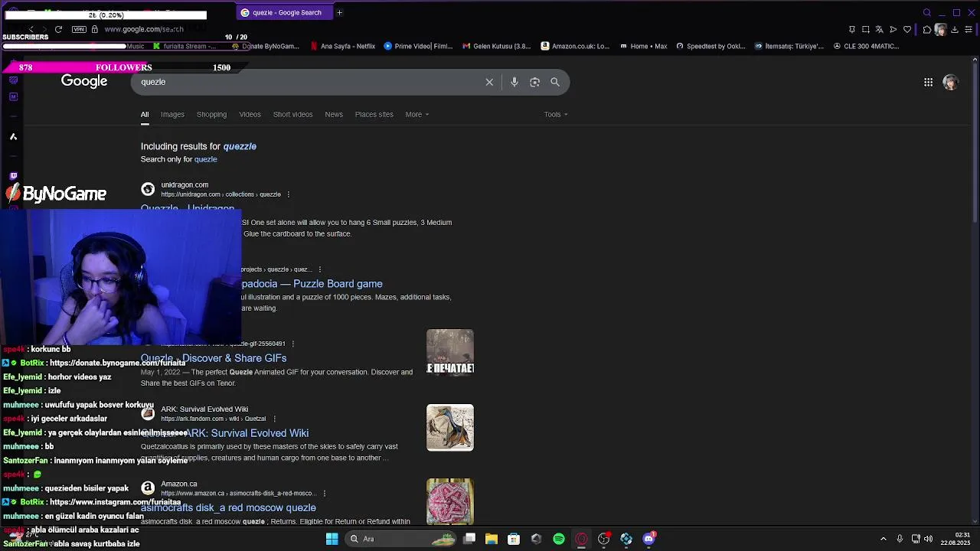The height and width of the screenshot is (551, 980).
Task: Open volume control in system tray
Action: click(x=928, y=539)
